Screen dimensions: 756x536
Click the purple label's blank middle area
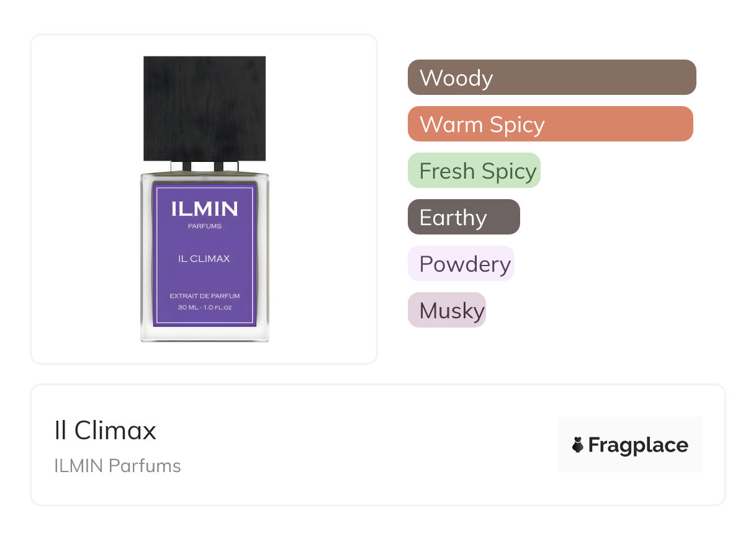pos(204,277)
